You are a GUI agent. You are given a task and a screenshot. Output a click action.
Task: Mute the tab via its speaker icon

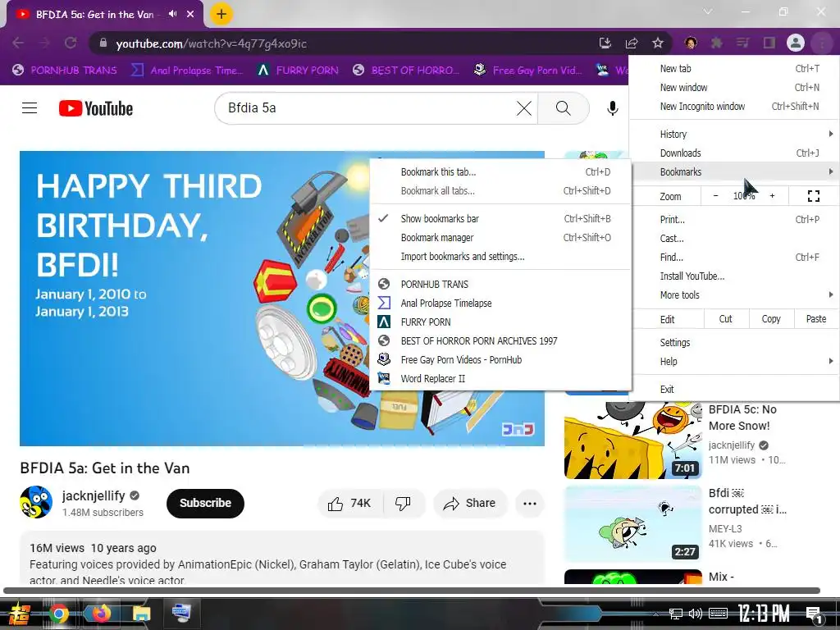(172, 14)
